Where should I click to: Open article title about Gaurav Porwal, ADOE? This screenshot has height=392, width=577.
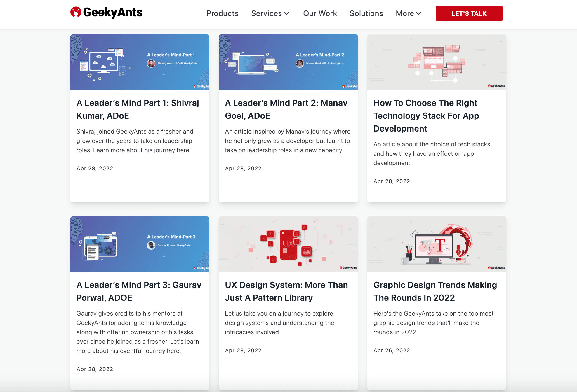(139, 291)
